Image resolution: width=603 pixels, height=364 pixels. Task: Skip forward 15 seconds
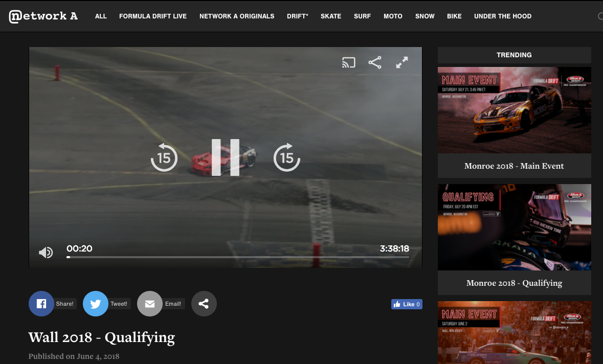tap(287, 157)
